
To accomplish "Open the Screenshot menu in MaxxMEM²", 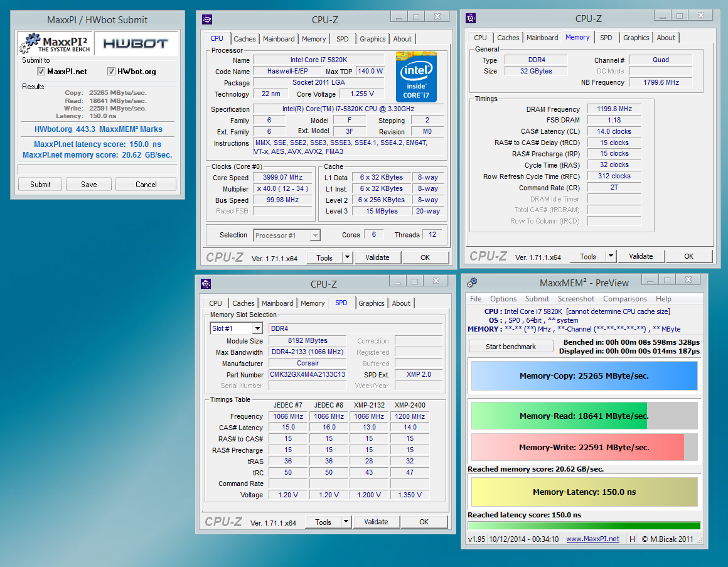I will point(575,299).
